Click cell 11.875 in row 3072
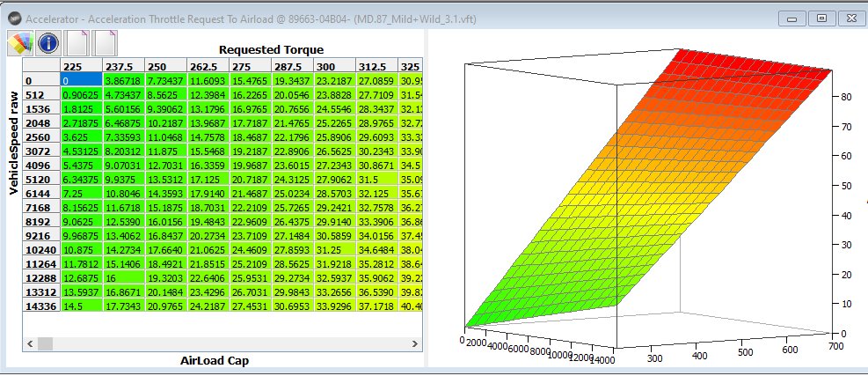Screen dimensions: 868x376 [x=165, y=151]
